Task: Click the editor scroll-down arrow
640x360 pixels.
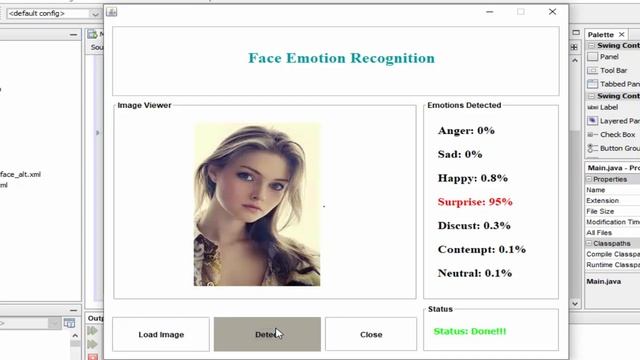Action: click(x=575, y=304)
